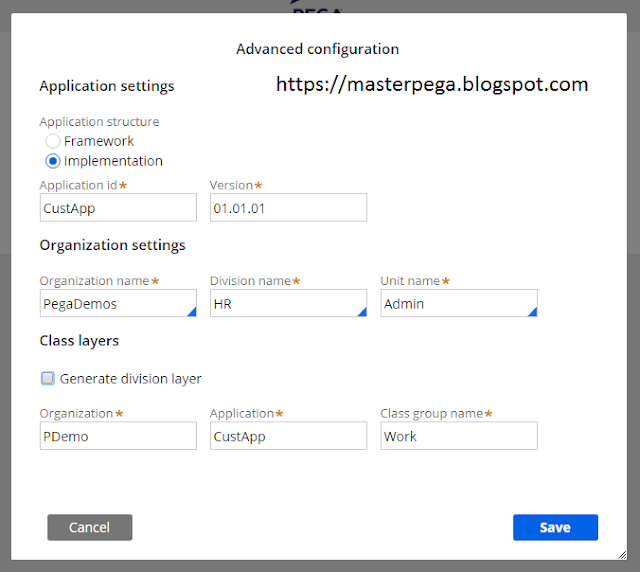Grab the dialog resize handle corner

click(622, 555)
